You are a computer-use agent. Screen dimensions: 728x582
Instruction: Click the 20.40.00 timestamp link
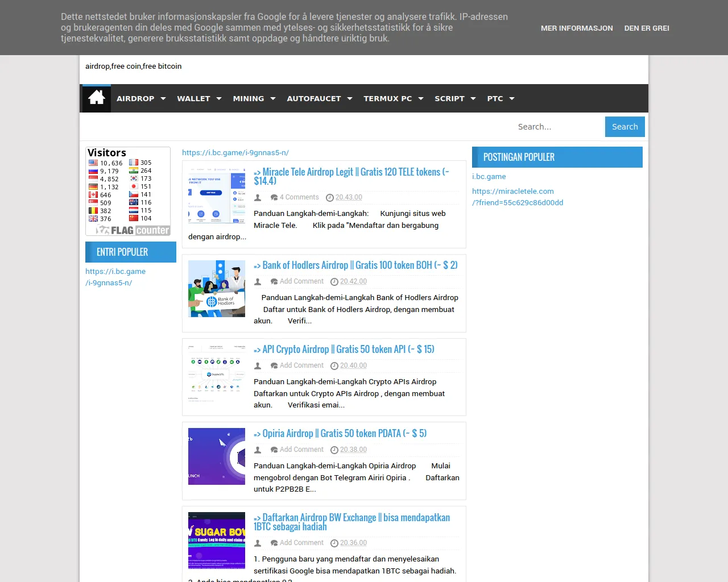tap(353, 365)
